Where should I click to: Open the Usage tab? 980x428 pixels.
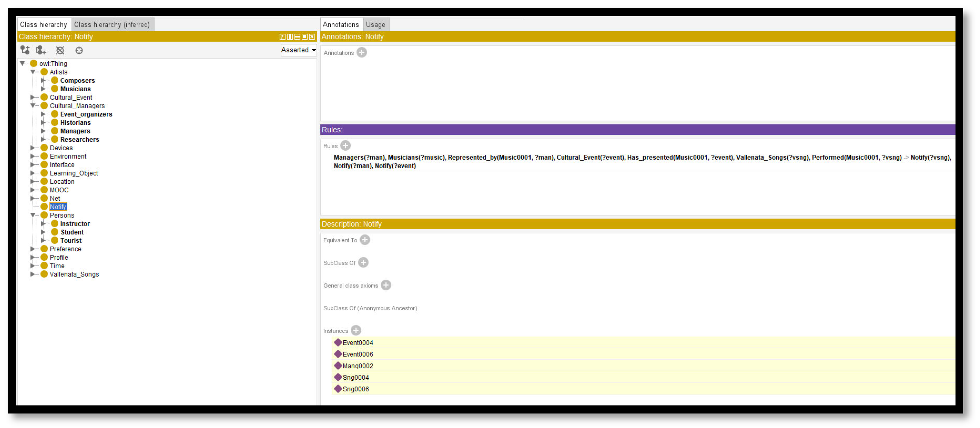375,24
